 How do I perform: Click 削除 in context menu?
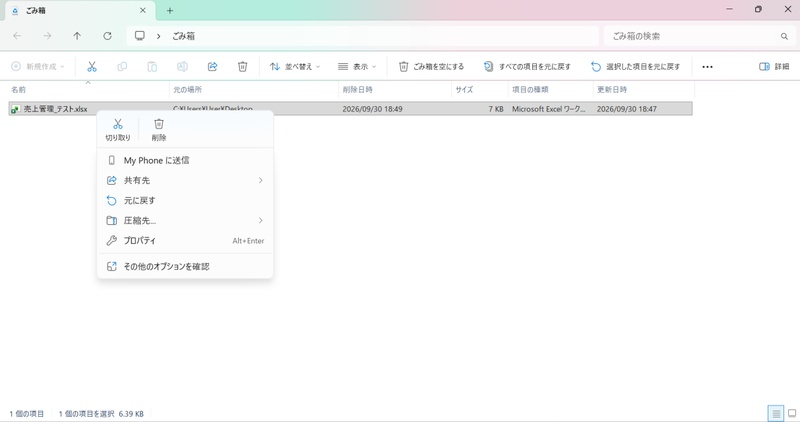[x=159, y=130]
